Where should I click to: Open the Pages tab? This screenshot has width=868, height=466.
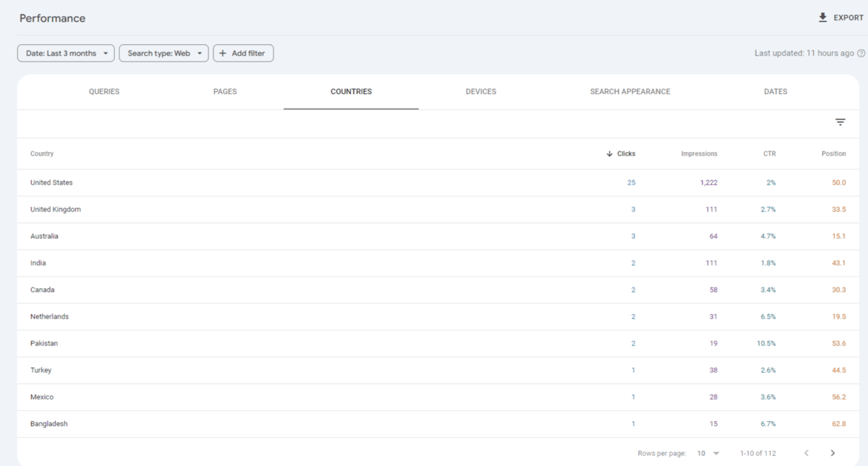point(225,92)
